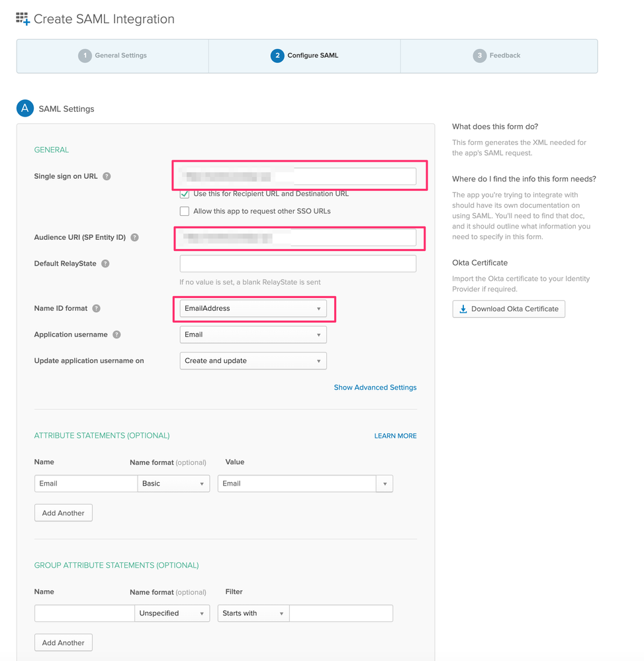The width and height of the screenshot is (644, 661).
Task: Click Show Advanced Settings link
Action: 375,387
